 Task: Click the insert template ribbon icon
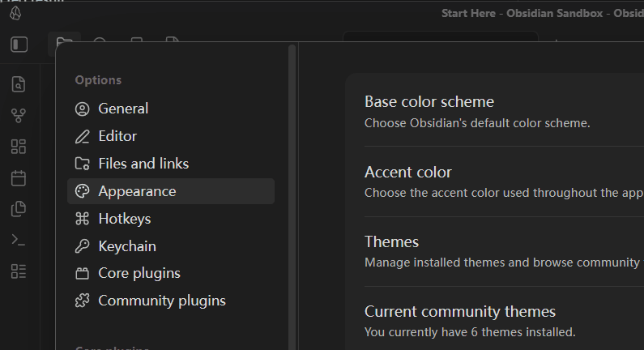point(19,209)
